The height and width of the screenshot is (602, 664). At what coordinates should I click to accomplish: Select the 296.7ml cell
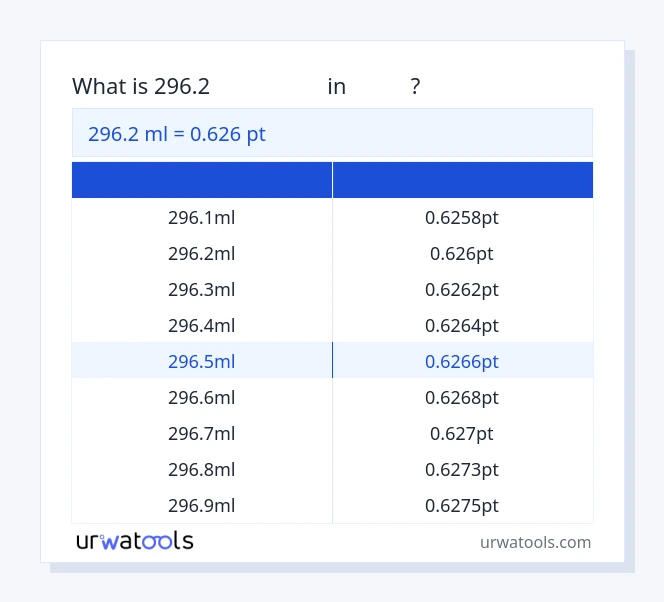(x=202, y=433)
